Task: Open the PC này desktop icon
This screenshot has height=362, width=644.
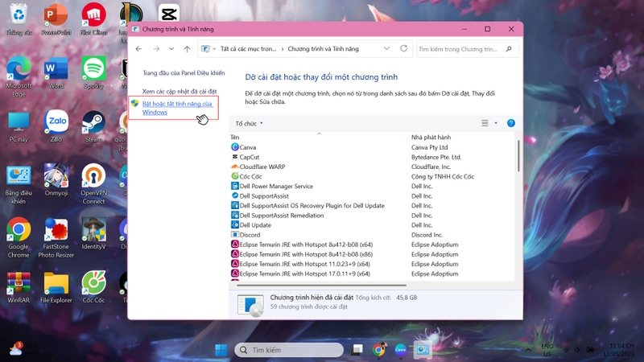Action: click(x=19, y=127)
